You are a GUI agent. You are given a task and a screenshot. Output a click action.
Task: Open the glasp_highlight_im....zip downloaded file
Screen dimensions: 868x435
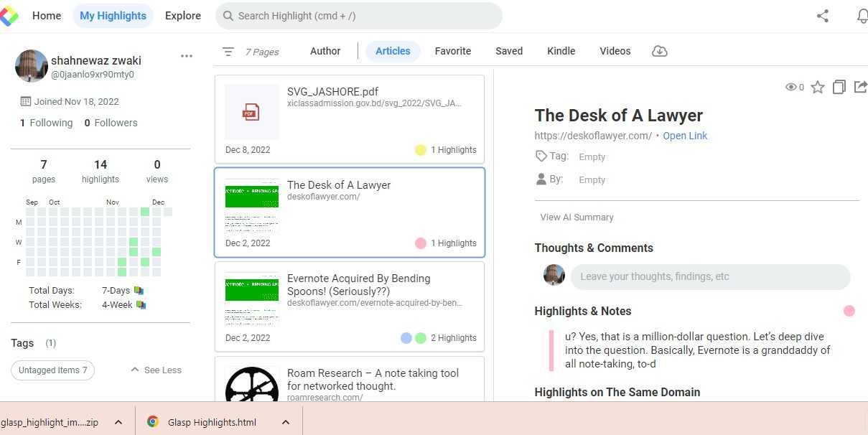point(49,422)
